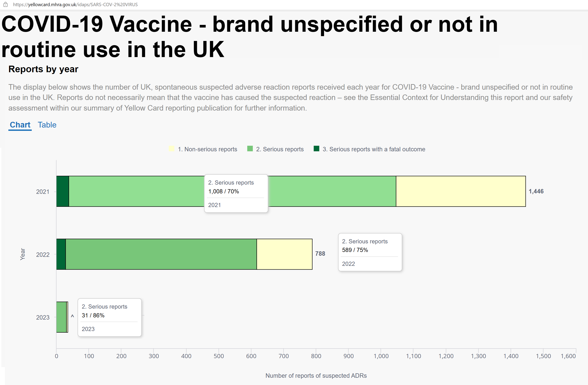Select the 2023 serious reports green bar
Viewport: 588px width, 385px height.
click(61, 317)
